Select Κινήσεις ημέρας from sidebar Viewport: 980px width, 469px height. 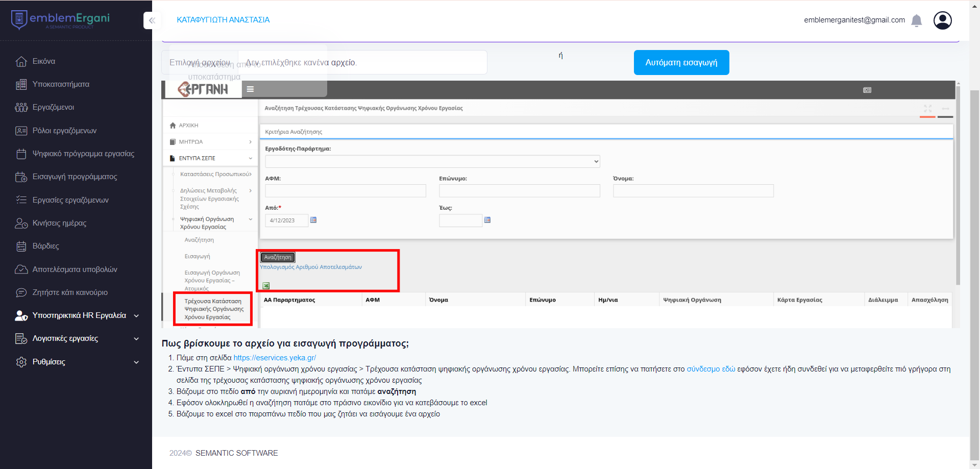coord(59,223)
